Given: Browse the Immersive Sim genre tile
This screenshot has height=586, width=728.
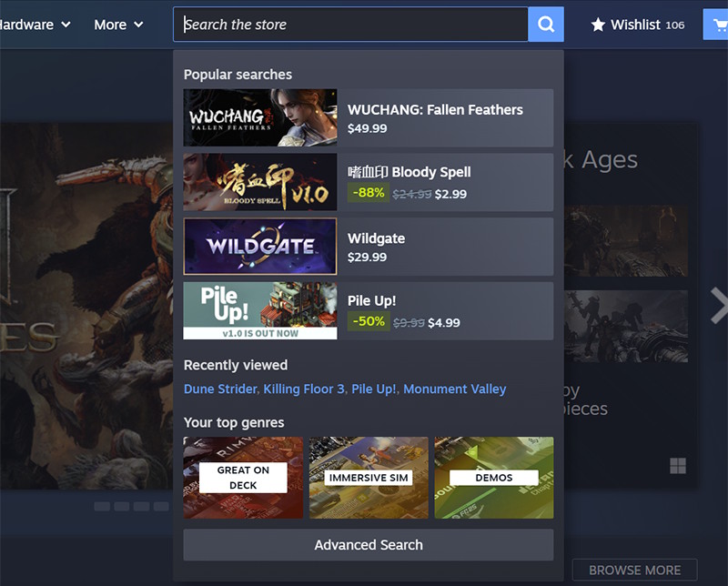Looking at the screenshot, I should point(369,478).
